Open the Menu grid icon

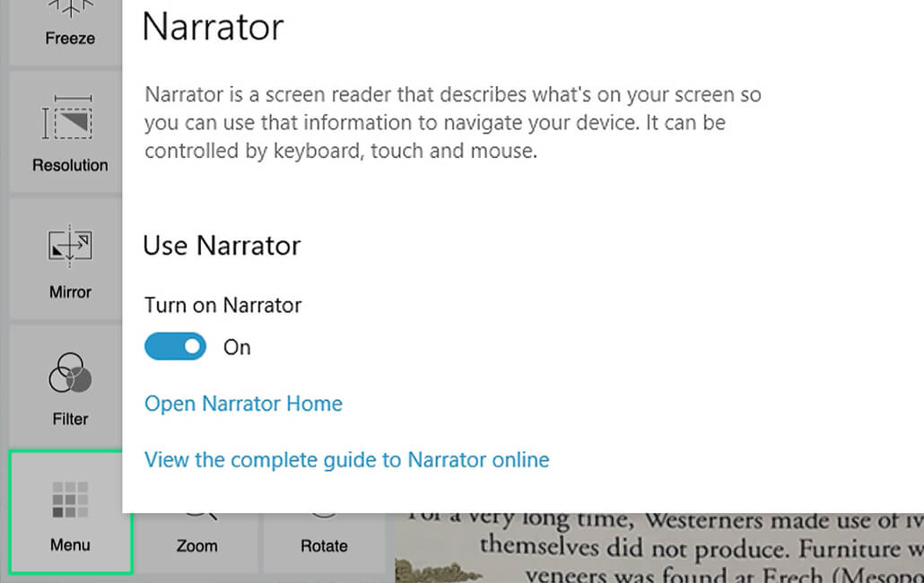tap(70, 500)
